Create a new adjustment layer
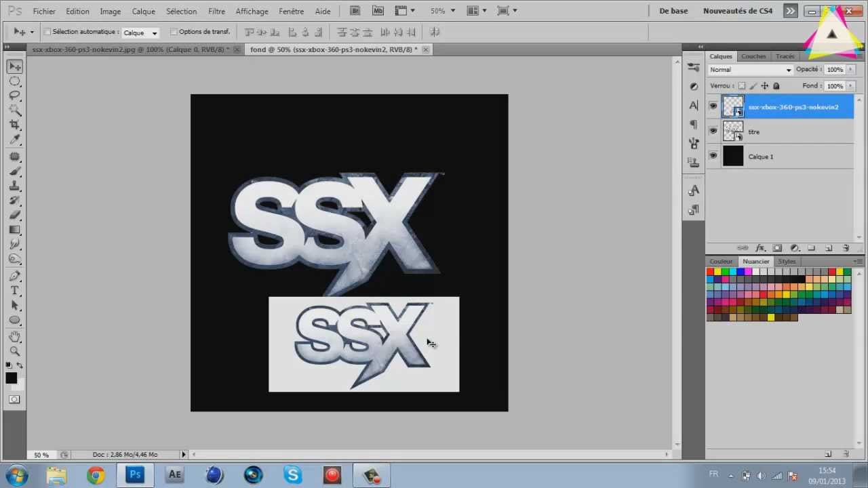Image resolution: width=868 pixels, height=488 pixels. point(795,248)
